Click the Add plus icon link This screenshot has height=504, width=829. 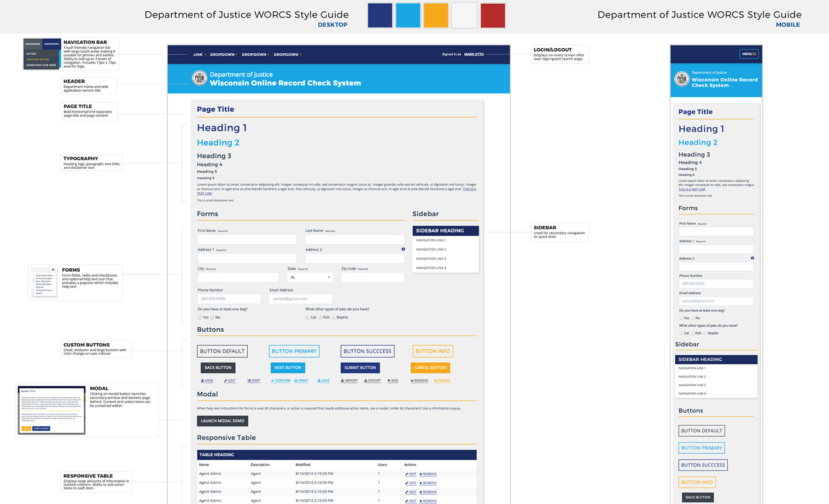(x=393, y=381)
